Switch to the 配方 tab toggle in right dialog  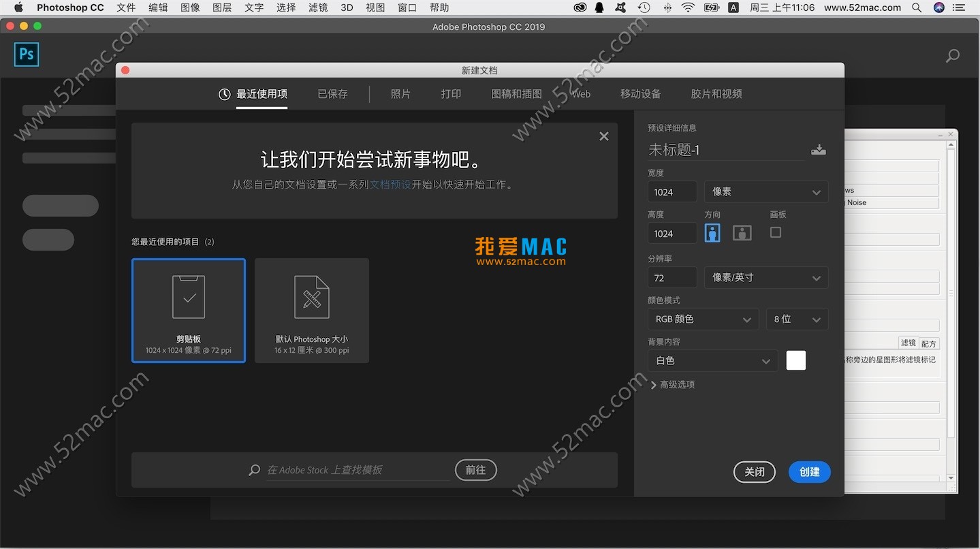[x=929, y=343]
